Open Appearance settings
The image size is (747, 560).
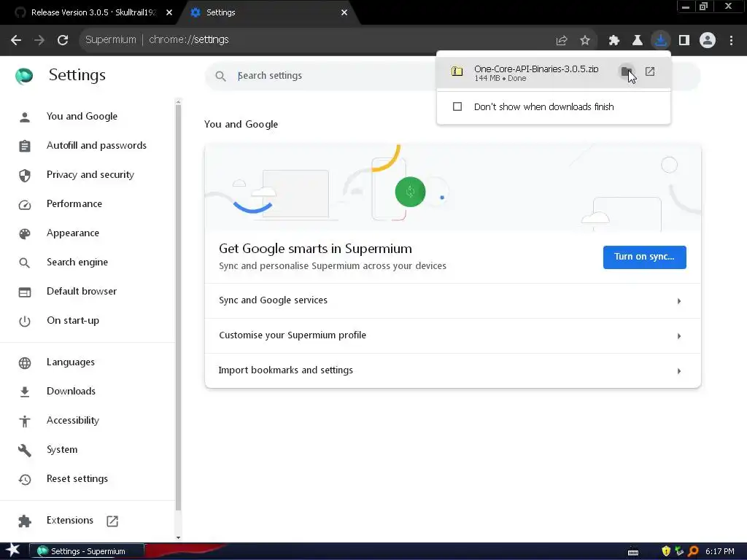(73, 233)
